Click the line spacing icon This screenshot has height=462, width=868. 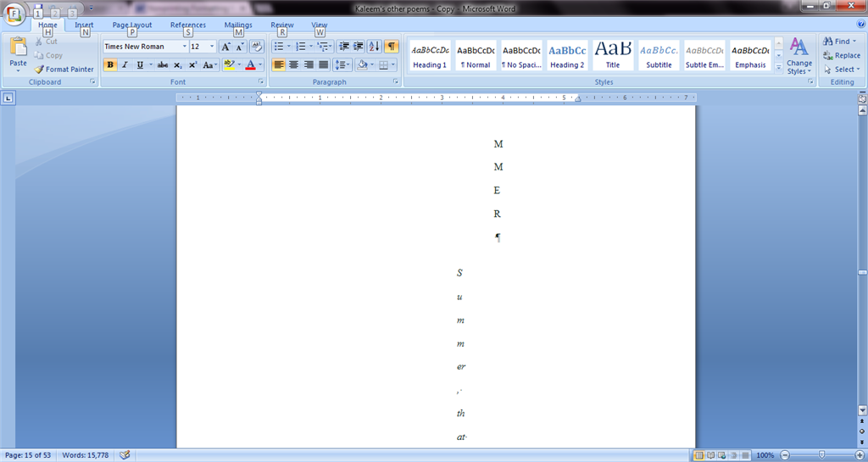341,64
